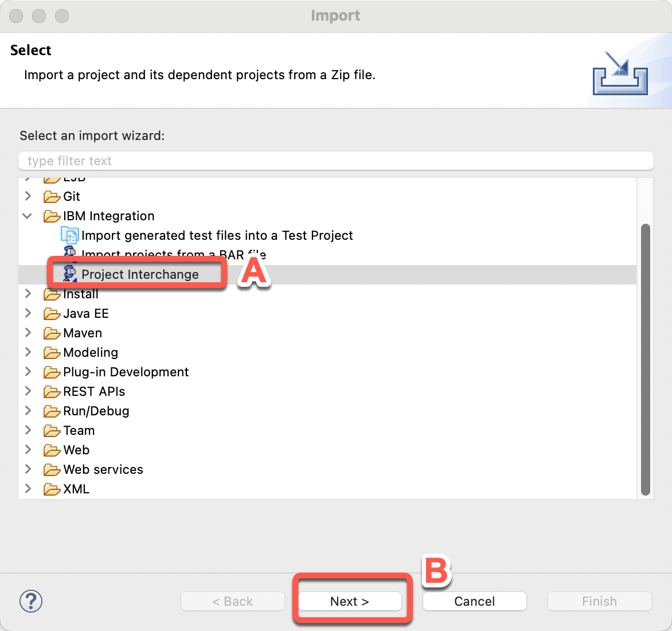Click the Next button
Viewport: 672px width, 631px height.
(350, 601)
